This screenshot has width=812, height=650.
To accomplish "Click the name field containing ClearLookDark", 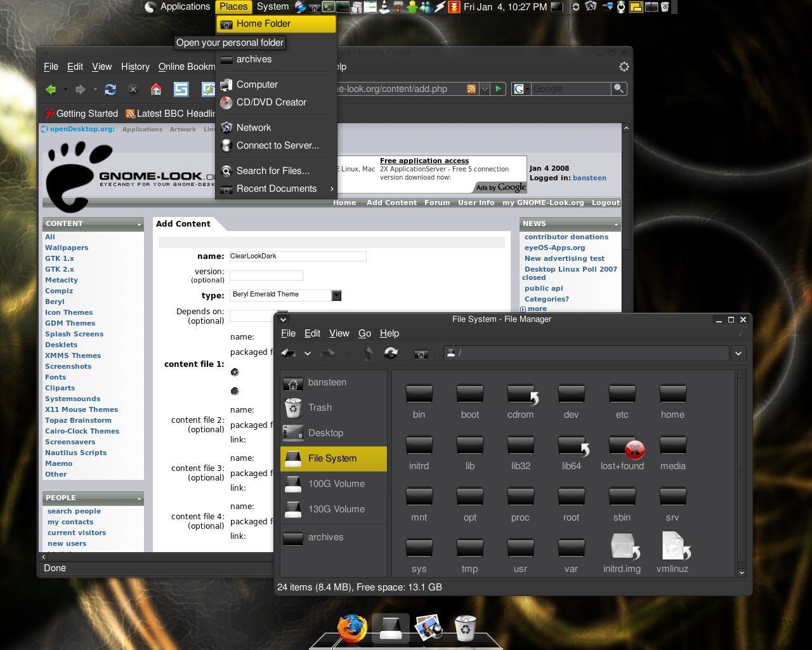I will 298,256.
